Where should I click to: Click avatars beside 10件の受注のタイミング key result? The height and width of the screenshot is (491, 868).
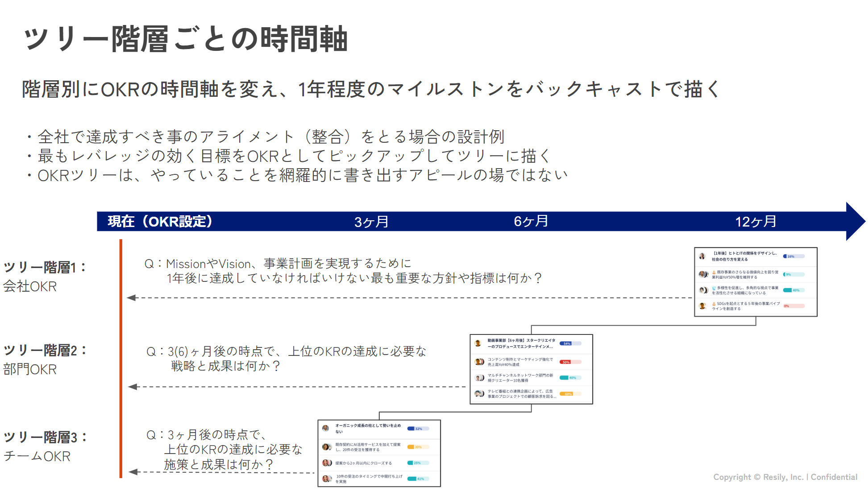point(327,479)
